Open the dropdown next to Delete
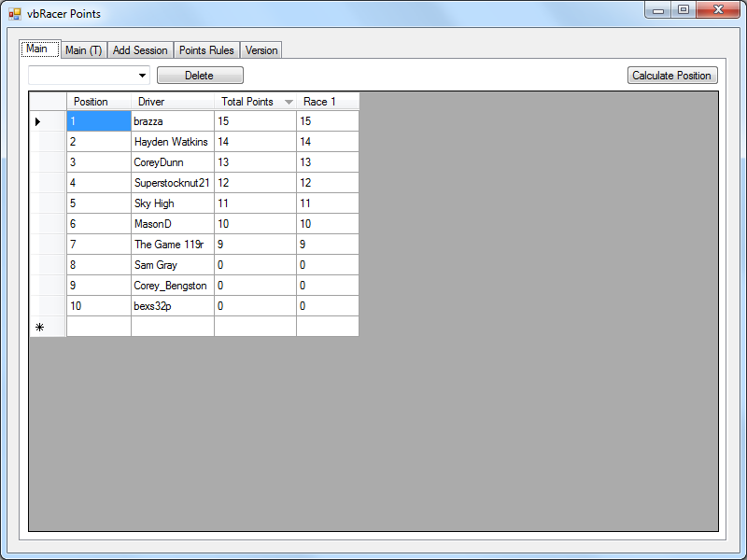747x560 pixels. click(142, 76)
